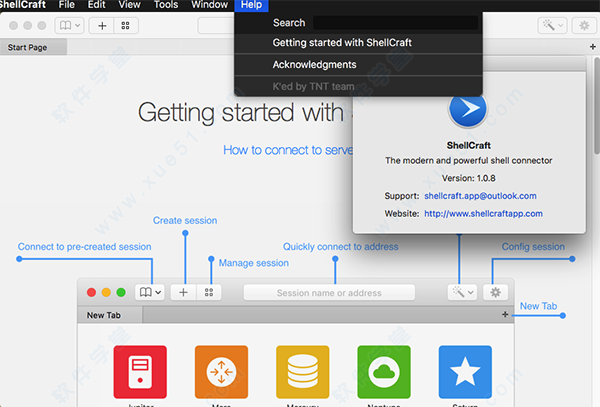Select the Start Page tab
The height and width of the screenshot is (407, 600).
(33, 47)
